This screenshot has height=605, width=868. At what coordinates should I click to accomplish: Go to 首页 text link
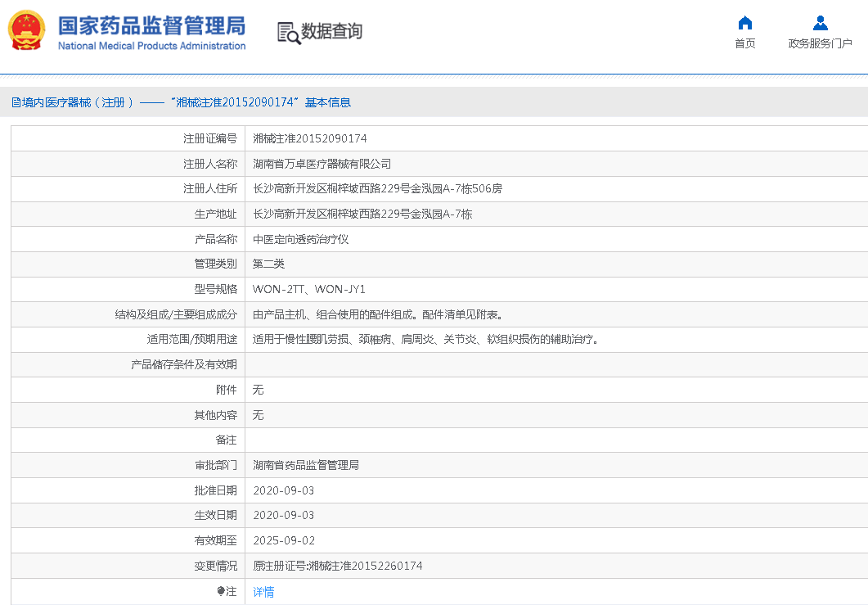744,43
